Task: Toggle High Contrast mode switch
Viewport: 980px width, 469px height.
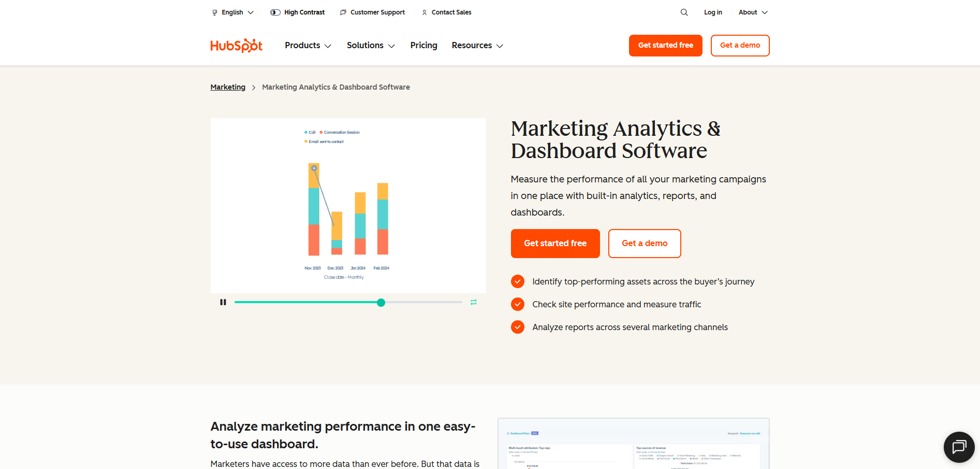Action: tap(275, 12)
